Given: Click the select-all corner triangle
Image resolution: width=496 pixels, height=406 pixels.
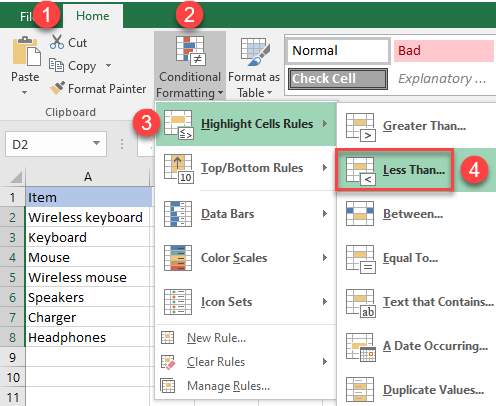Looking at the screenshot, I should click(x=16, y=177).
